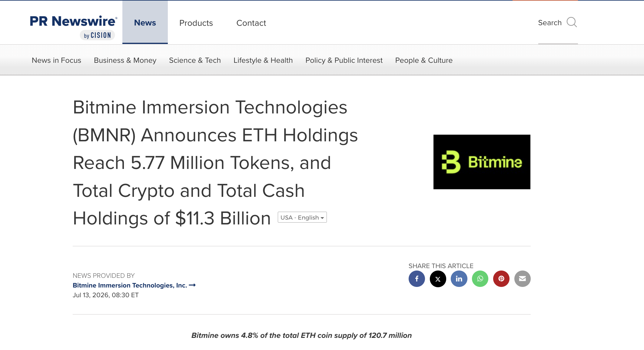
Task: Open Science & Tech section
Action: tap(195, 60)
